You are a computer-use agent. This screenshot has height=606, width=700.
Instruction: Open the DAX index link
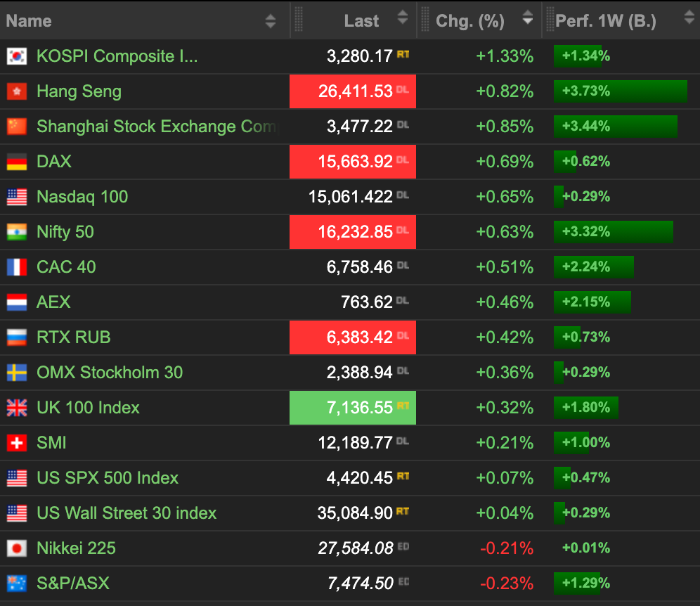coord(54,162)
